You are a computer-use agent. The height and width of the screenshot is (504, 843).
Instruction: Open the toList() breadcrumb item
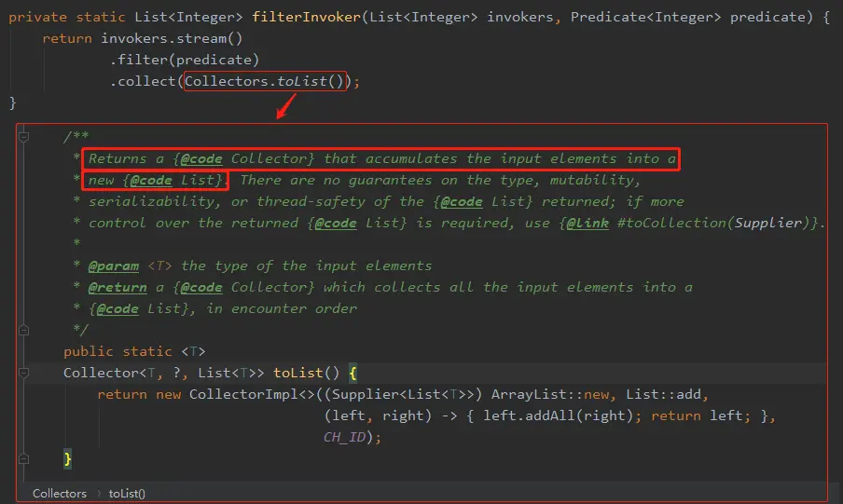coord(127,493)
